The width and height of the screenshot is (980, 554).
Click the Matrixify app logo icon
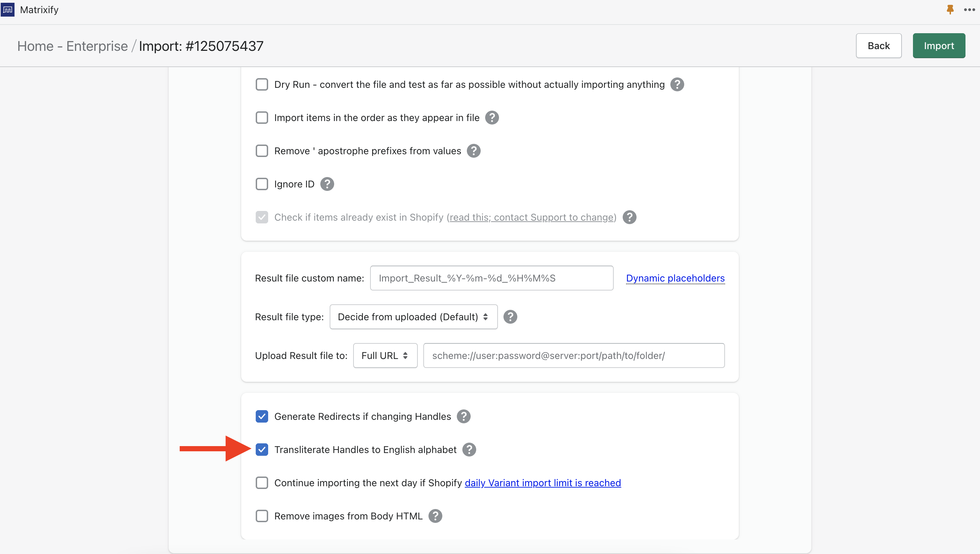point(8,10)
